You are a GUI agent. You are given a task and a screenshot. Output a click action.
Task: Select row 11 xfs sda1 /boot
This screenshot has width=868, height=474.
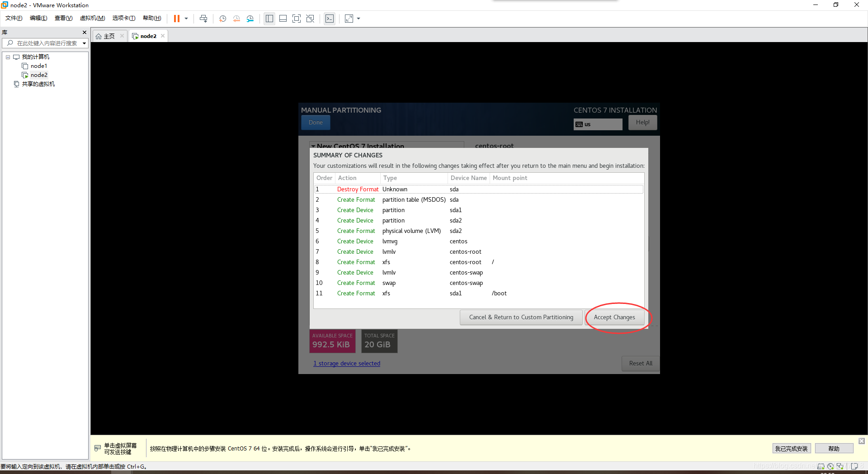pos(479,293)
